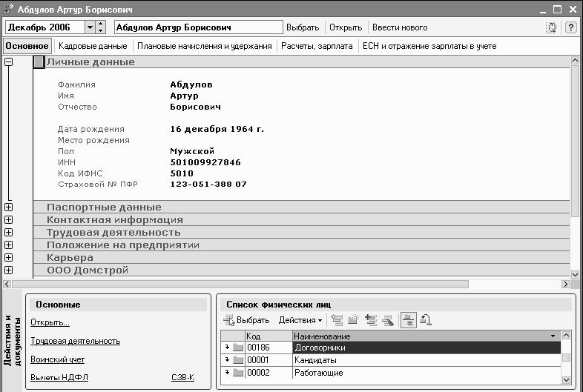This screenshot has width=583, height=392.
Task: Click the refresh icon in top toolbar
Action: [552, 27]
